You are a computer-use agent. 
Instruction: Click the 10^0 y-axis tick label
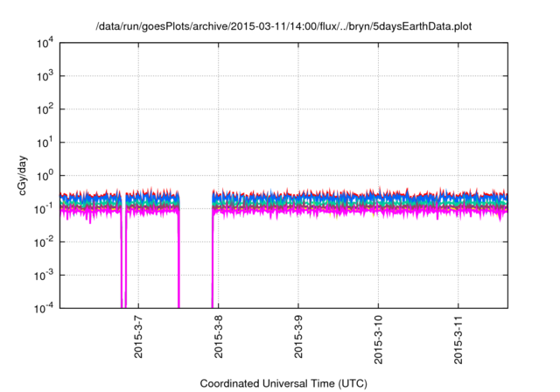tap(45, 176)
